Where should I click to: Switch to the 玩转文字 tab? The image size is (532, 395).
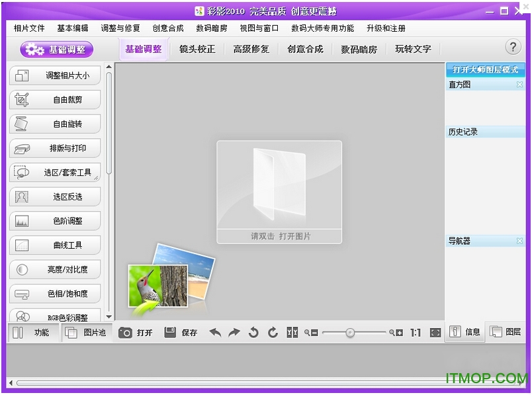pos(413,49)
